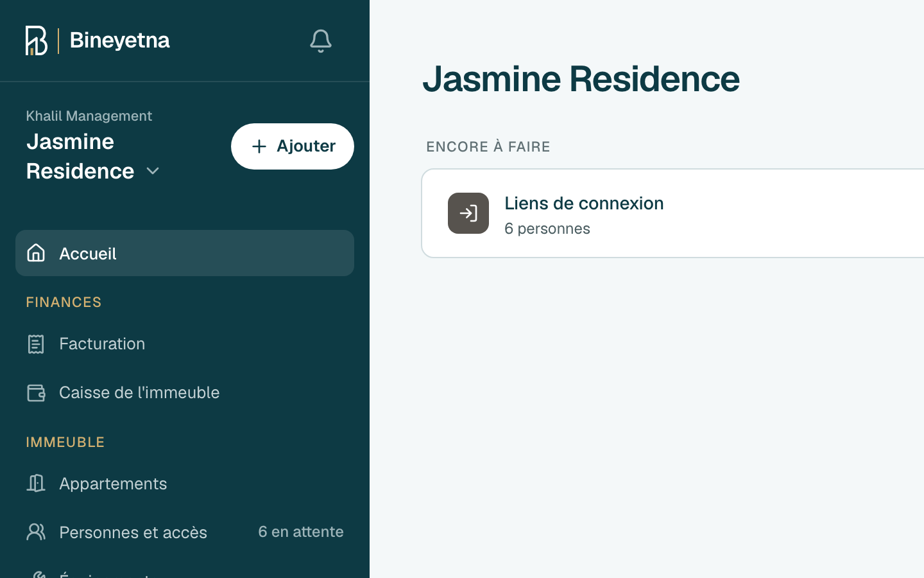
Task: Click the people icon for Personnes et accès
Action: (36, 532)
